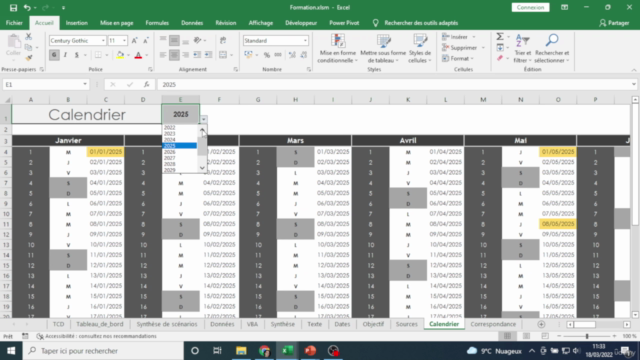The width and height of the screenshot is (640, 360).
Task: Adjust the zoom slider in status bar
Action: click(x=587, y=336)
